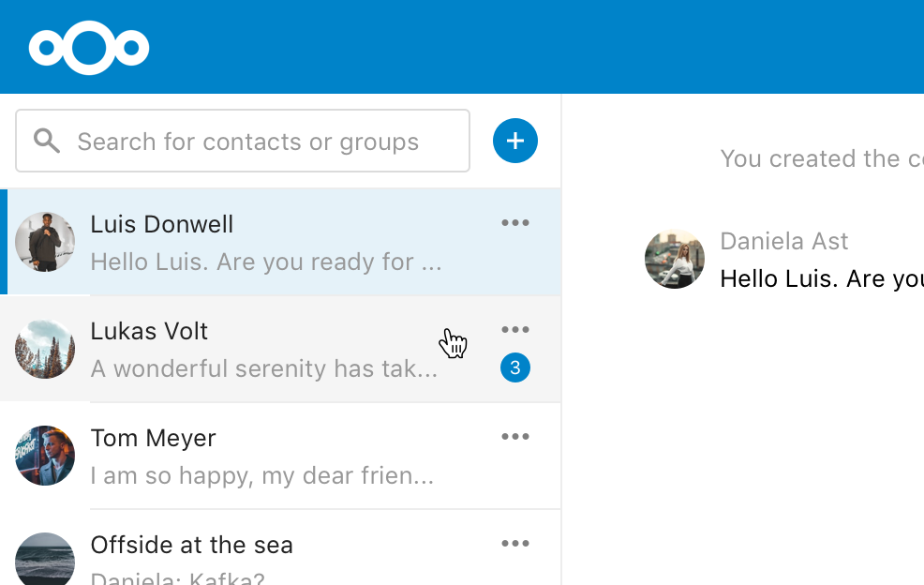Open Lukas Volt three-dot menu

tap(515, 330)
